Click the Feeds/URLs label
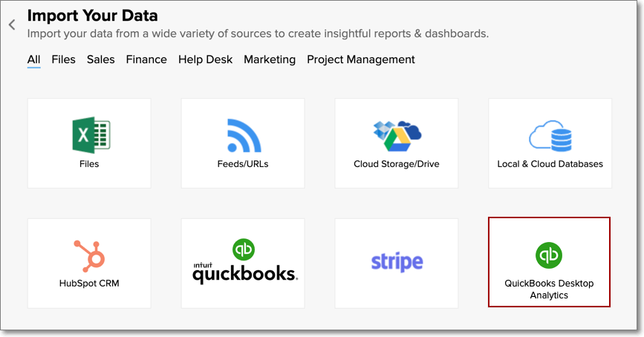Screen dimensions: 644x337 (243, 164)
